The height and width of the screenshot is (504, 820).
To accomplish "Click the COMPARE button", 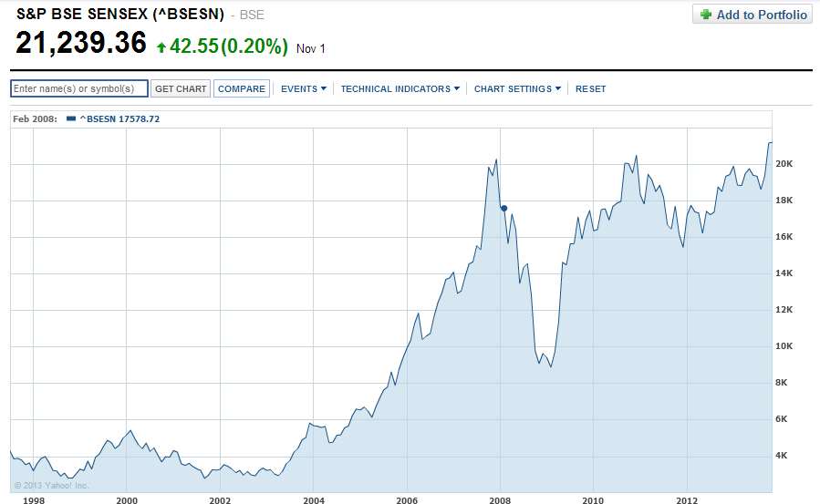I will pyautogui.click(x=242, y=88).
